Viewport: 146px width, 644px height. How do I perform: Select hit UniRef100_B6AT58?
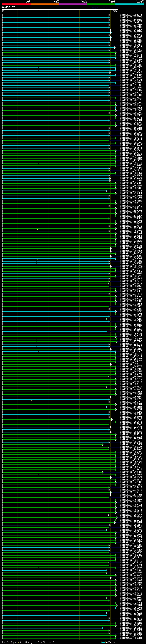point(131,552)
